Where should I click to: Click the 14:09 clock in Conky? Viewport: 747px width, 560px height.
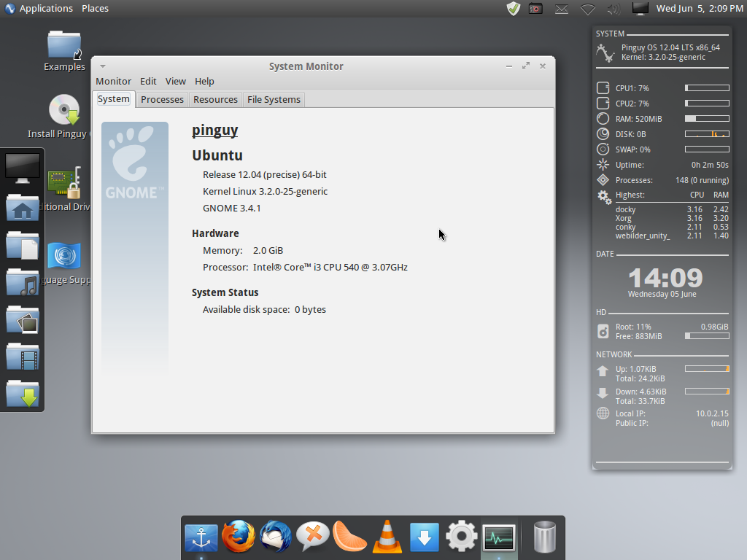665,278
